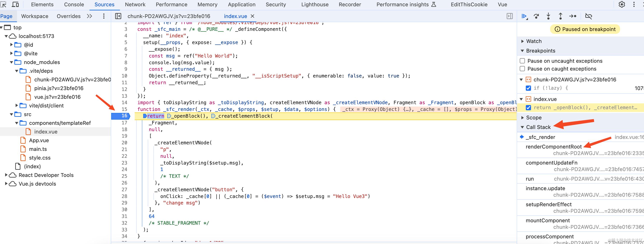Viewport: 644px width, 244px height.
Task: Enable Pause on uncaught exceptions
Action: click(x=522, y=61)
